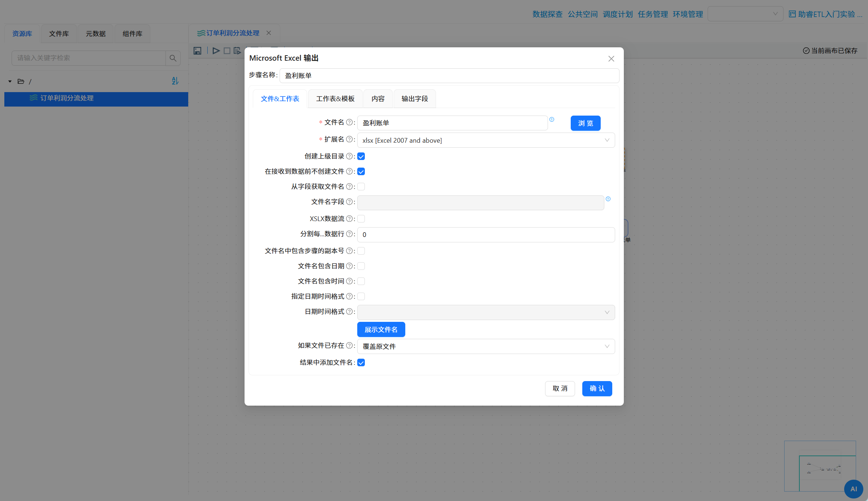
Task: Close the 订单利润分流处理 canvas tab
Action: click(269, 33)
